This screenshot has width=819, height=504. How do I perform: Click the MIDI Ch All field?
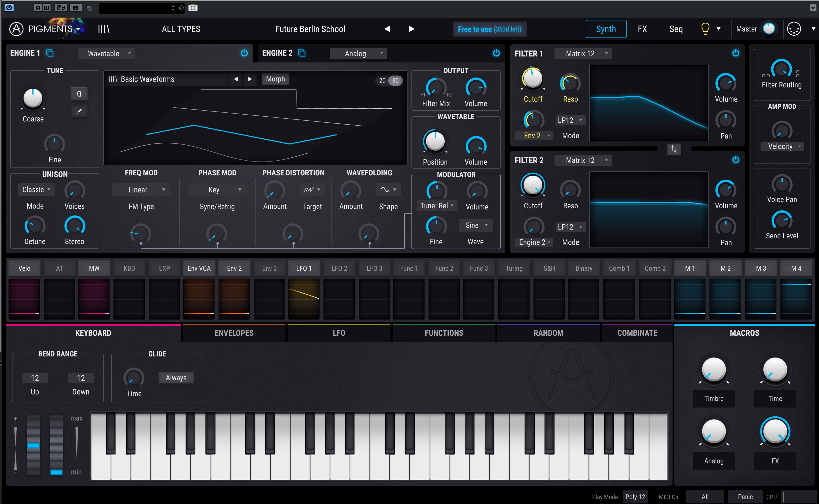(705, 497)
